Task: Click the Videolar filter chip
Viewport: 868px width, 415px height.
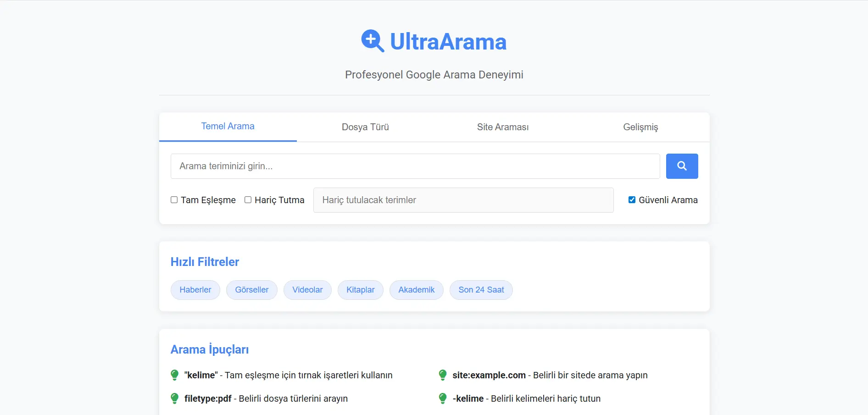Action: click(x=307, y=290)
